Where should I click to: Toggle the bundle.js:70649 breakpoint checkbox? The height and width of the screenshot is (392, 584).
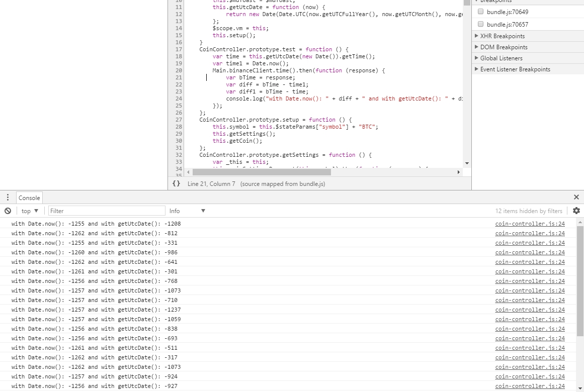[x=480, y=12]
